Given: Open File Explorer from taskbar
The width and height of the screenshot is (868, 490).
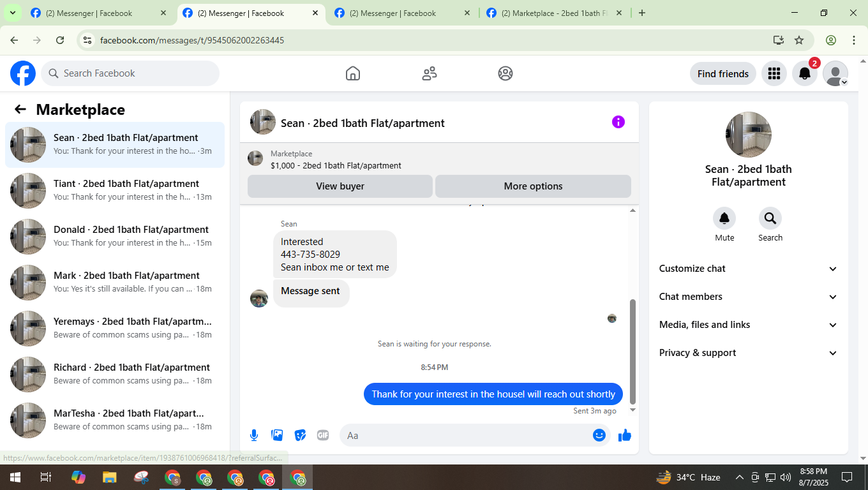Looking at the screenshot, I should (110, 477).
